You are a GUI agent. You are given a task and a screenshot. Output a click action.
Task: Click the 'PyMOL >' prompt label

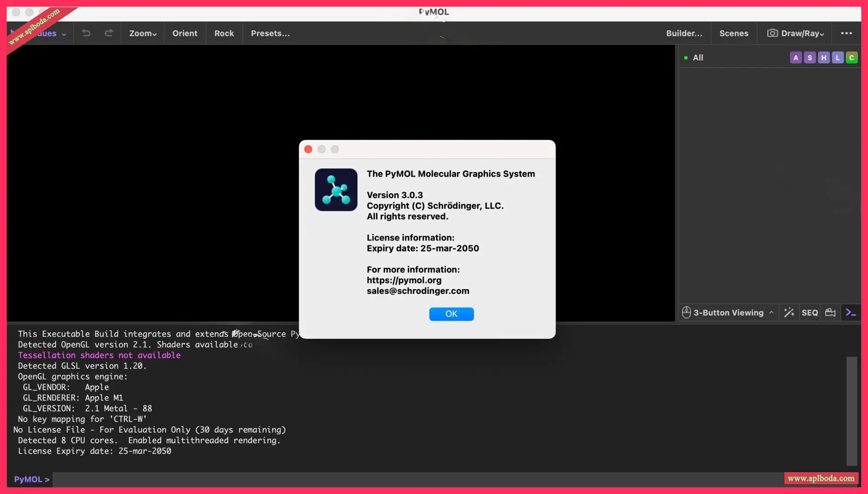pos(32,479)
